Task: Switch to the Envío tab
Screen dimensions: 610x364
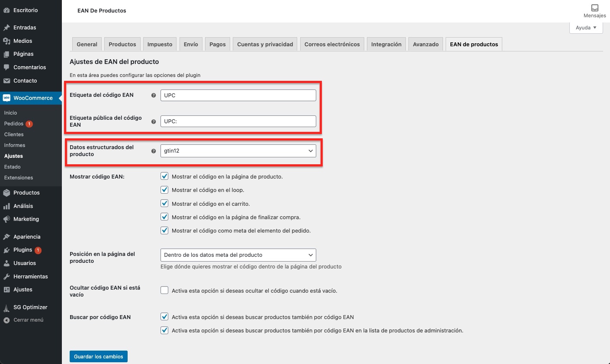Action: point(191,44)
